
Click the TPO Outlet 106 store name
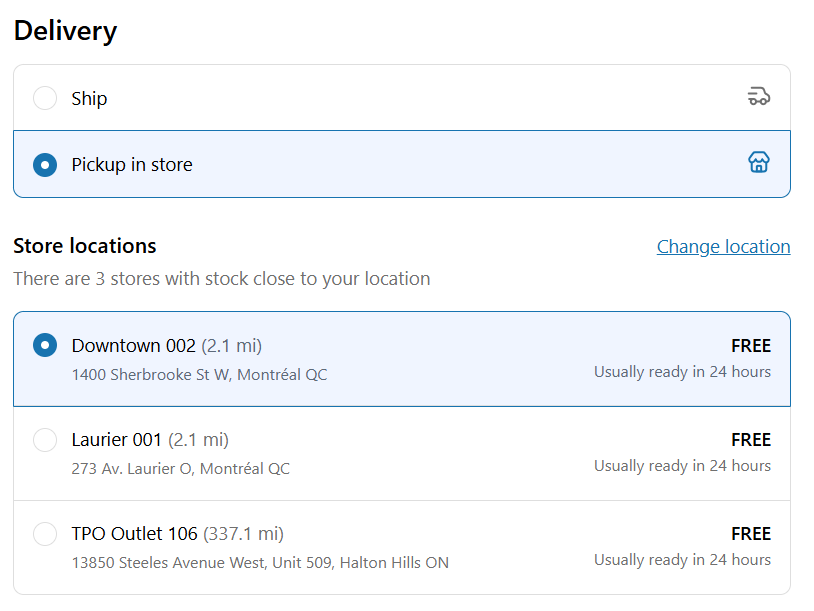coord(134,534)
